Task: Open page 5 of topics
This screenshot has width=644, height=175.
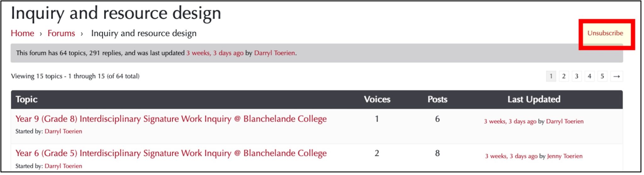Action: pyautogui.click(x=602, y=76)
